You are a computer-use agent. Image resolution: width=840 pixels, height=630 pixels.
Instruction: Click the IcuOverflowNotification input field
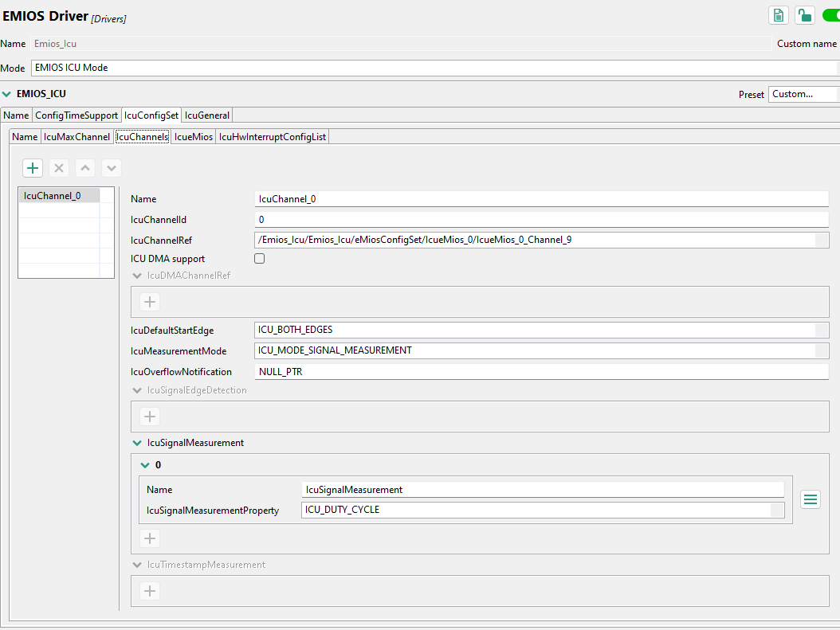pyautogui.click(x=478, y=371)
